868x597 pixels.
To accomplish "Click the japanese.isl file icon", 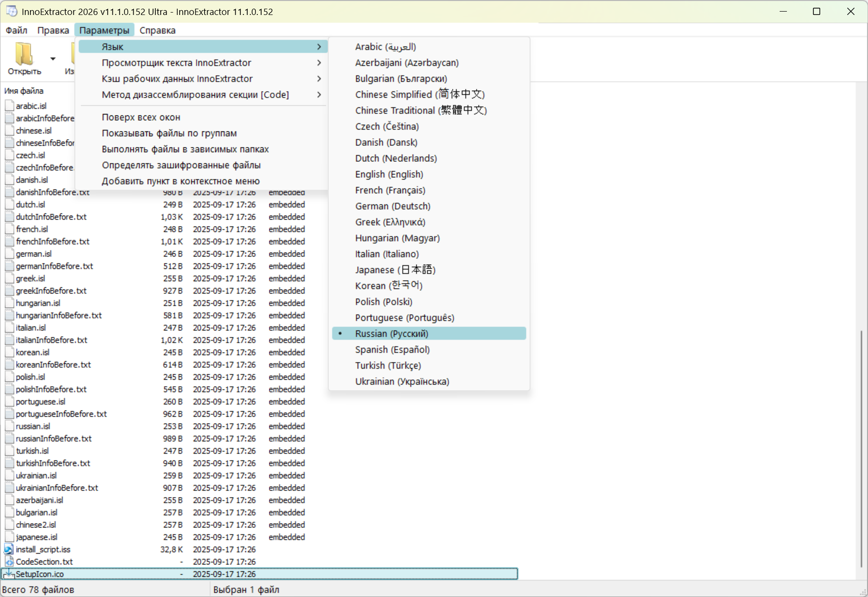I will pyautogui.click(x=9, y=537).
